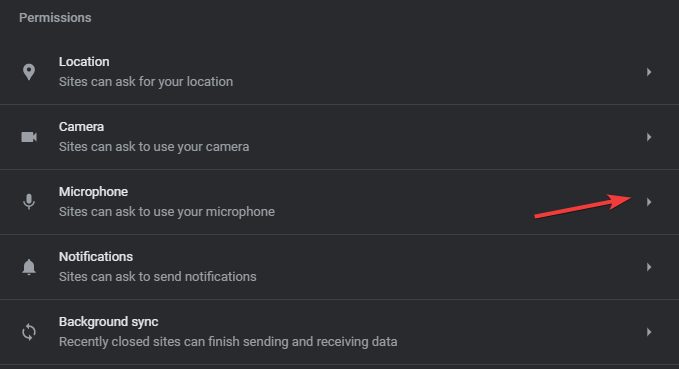Viewport: 679px width, 369px height.
Task: Select the Background sync title
Action: pyautogui.click(x=108, y=321)
